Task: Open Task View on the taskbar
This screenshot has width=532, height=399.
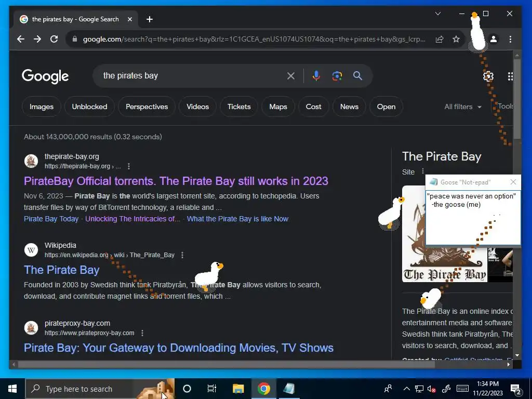Action: [212, 389]
